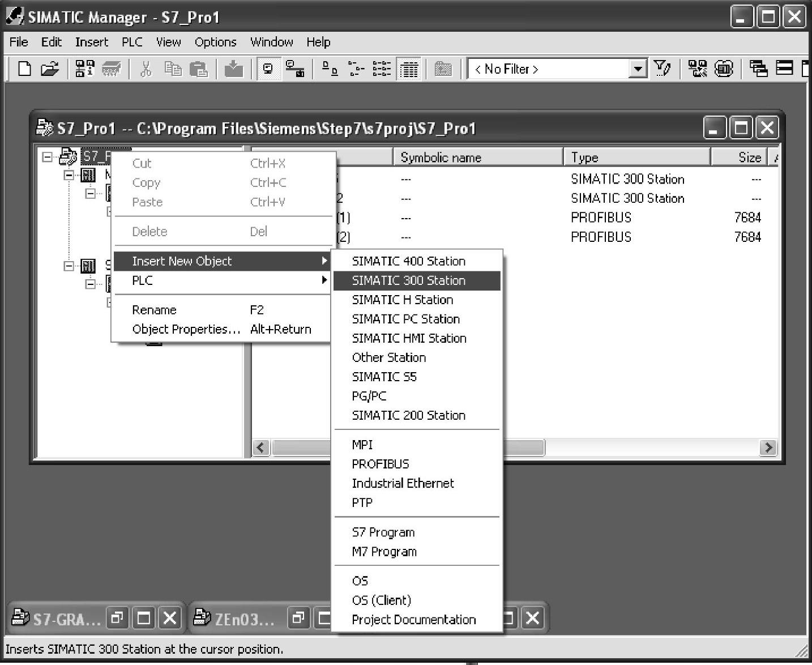Show Accessible Nodes from the toolbar
The image size is (812, 665).
(x=85, y=69)
